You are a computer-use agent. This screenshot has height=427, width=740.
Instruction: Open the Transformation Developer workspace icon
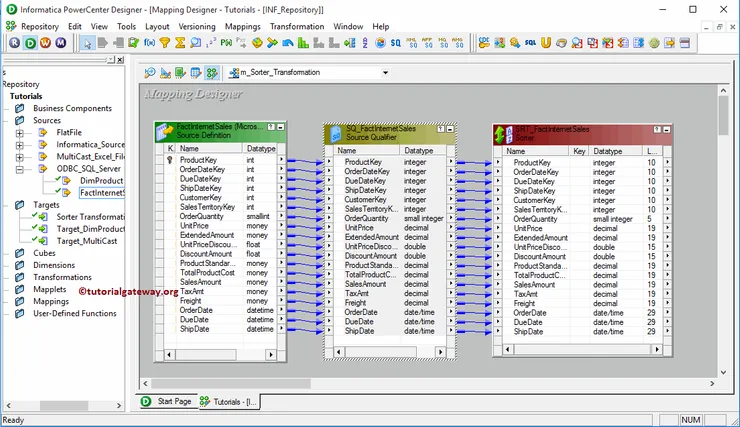180,73
